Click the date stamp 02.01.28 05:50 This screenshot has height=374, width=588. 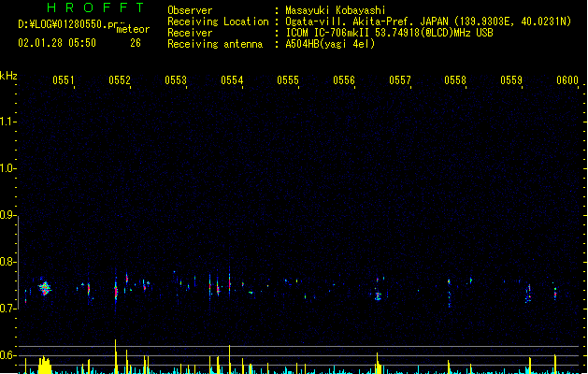coord(57,43)
